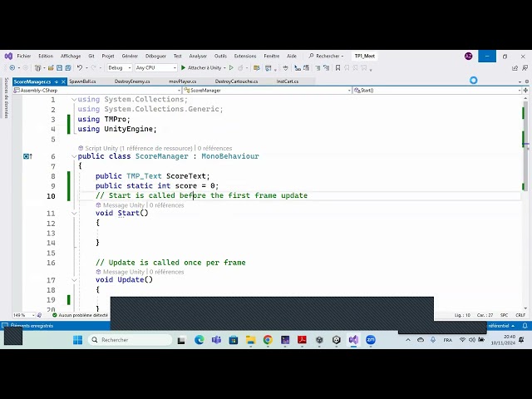Viewport: 532px width, 399px height.
Task: Open Unity Hub from the taskbar
Action: click(x=336, y=340)
